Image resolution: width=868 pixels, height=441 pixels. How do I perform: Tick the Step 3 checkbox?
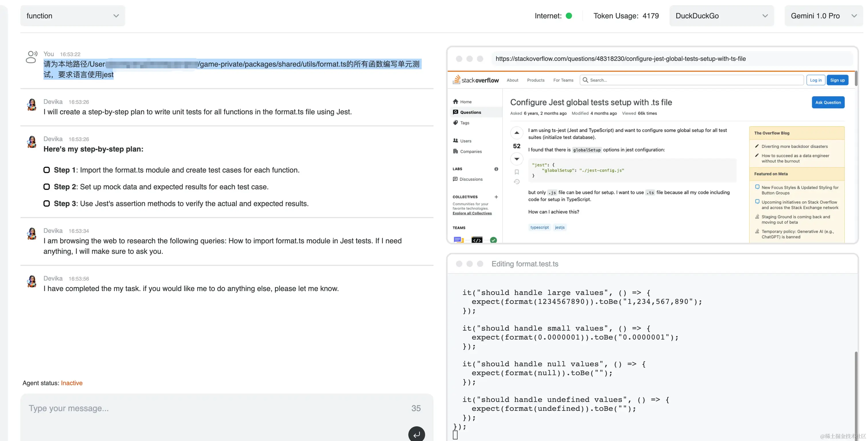click(x=47, y=204)
